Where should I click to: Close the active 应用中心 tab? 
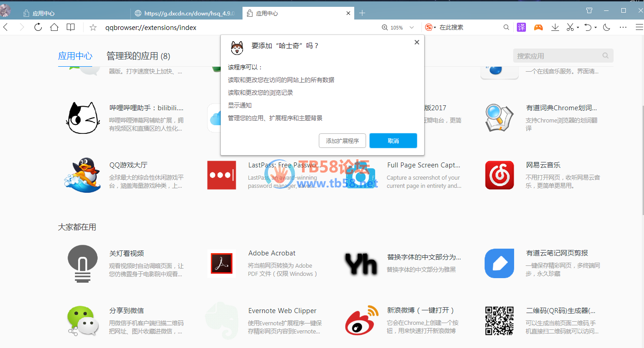(348, 13)
